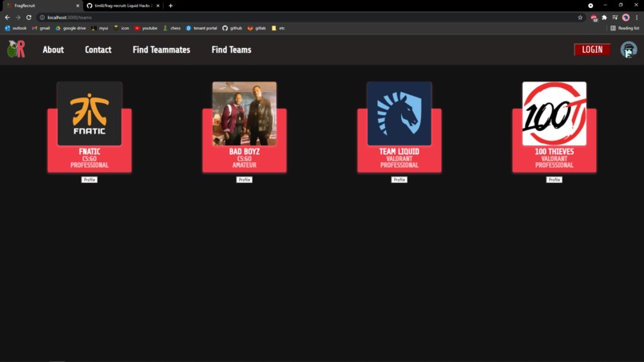Open a new browser tab
The image size is (644, 362).
170,6
